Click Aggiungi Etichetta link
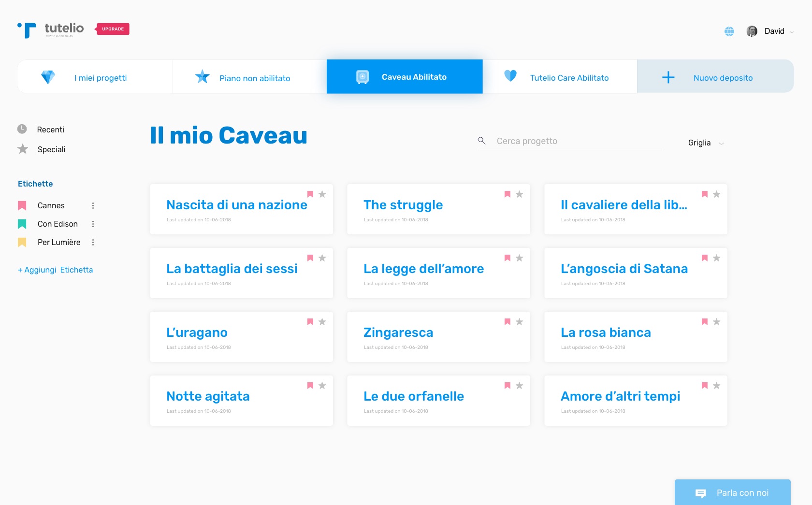This screenshot has width=812, height=505. [56, 270]
